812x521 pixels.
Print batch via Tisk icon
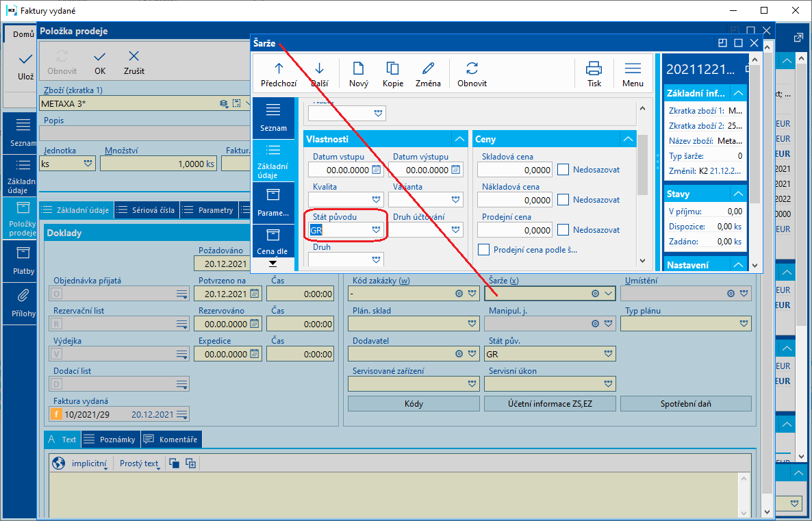click(594, 75)
